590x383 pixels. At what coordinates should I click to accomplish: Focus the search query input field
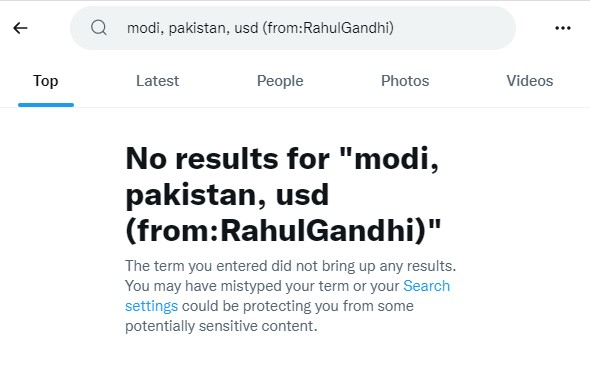(293, 28)
